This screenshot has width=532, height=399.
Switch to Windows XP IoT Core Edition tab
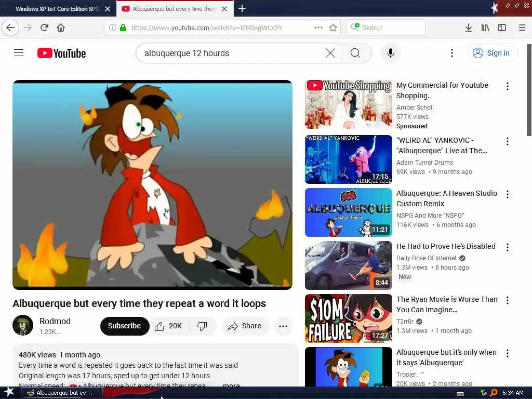pyautogui.click(x=57, y=9)
